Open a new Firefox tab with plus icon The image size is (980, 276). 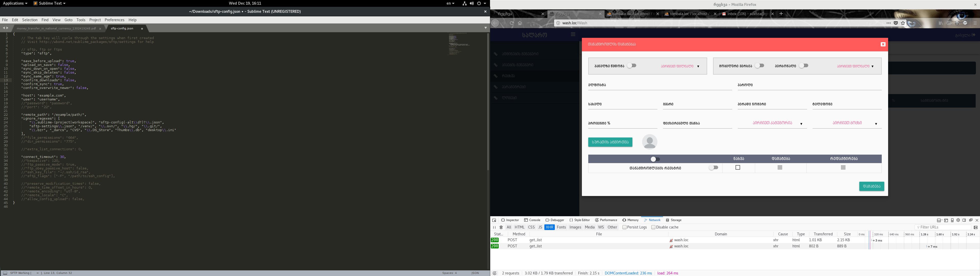[781, 14]
